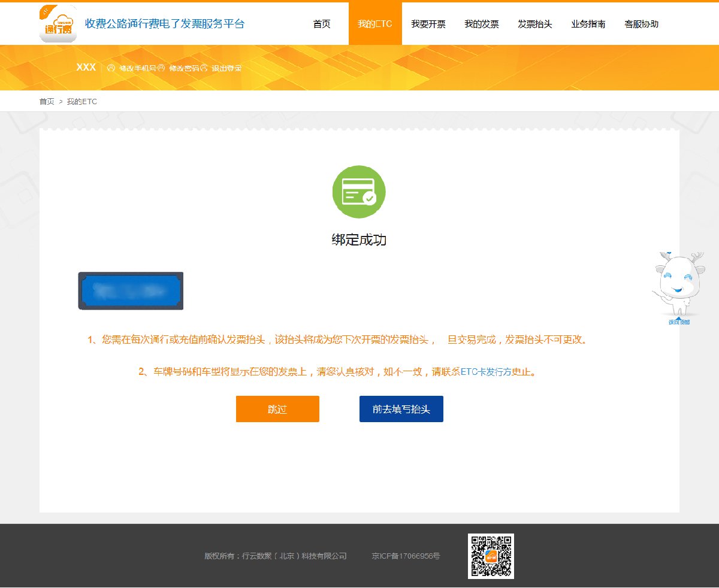Click the 绑定成功 heading text
Screen dimensions: 719x588
[x=359, y=240]
